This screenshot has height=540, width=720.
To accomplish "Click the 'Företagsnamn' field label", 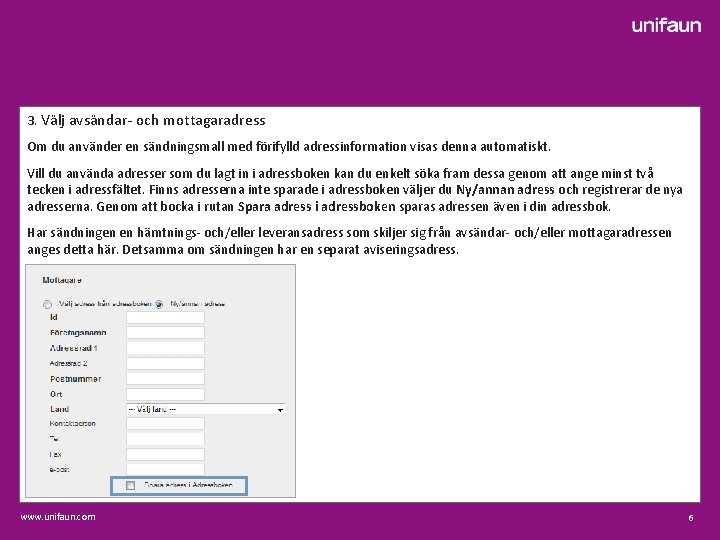I will tap(78, 332).
